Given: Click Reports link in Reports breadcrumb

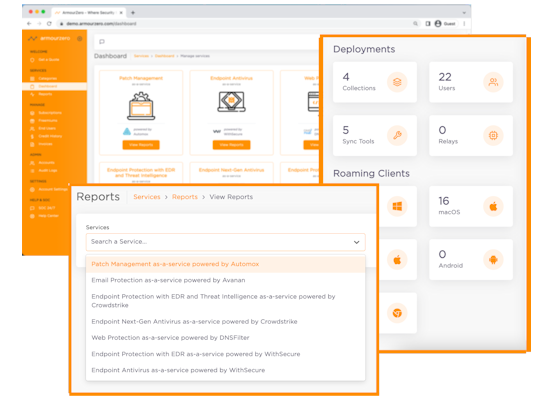Looking at the screenshot, I should pos(185,197).
